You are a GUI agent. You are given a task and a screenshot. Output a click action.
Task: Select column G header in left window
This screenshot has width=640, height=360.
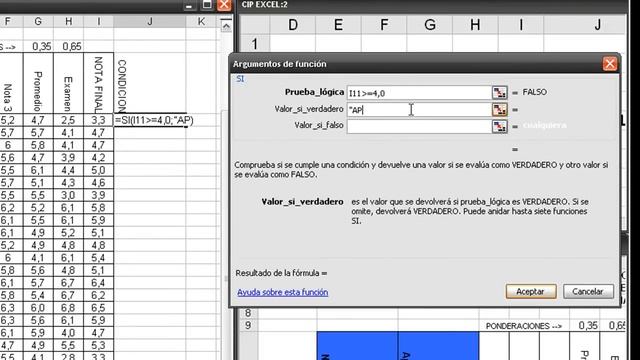click(x=38, y=22)
